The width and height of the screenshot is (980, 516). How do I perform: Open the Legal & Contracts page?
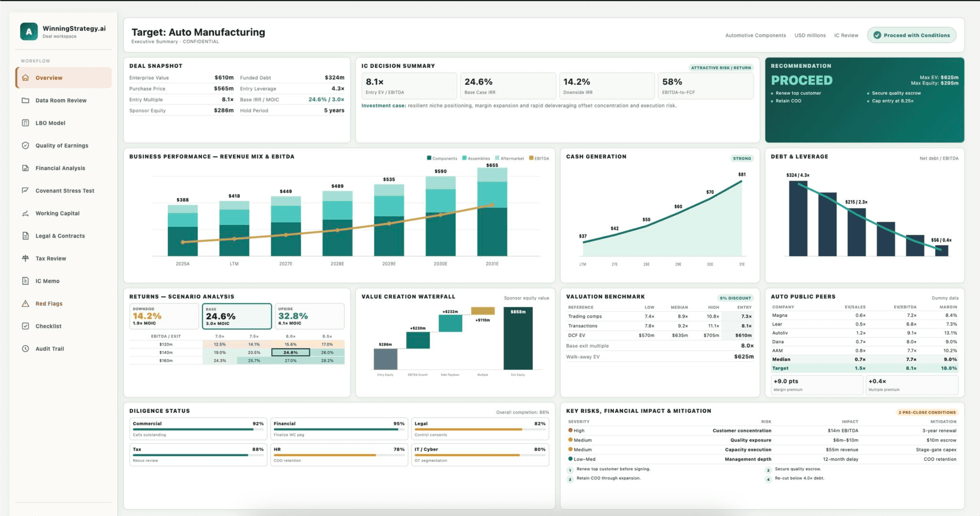(x=63, y=236)
